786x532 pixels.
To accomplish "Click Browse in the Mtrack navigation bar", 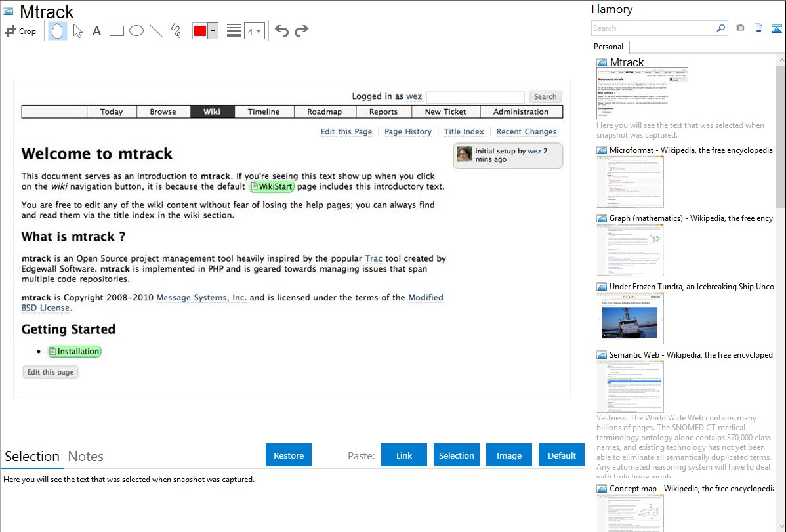I will pos(163,112).
